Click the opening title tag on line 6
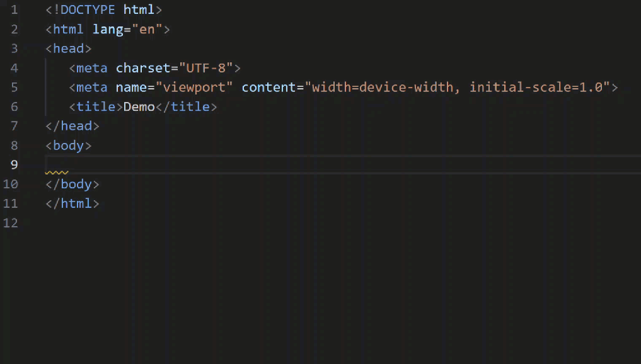 coord(96,106)
